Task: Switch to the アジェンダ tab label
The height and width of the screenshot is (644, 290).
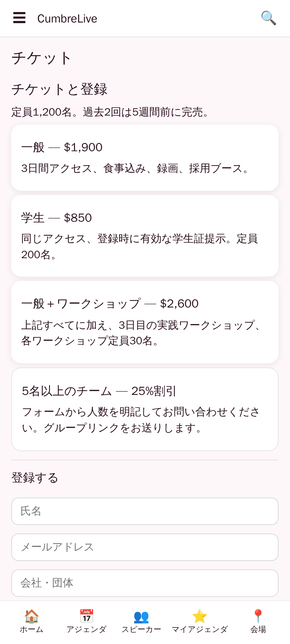Action: [x=87, y=629]
